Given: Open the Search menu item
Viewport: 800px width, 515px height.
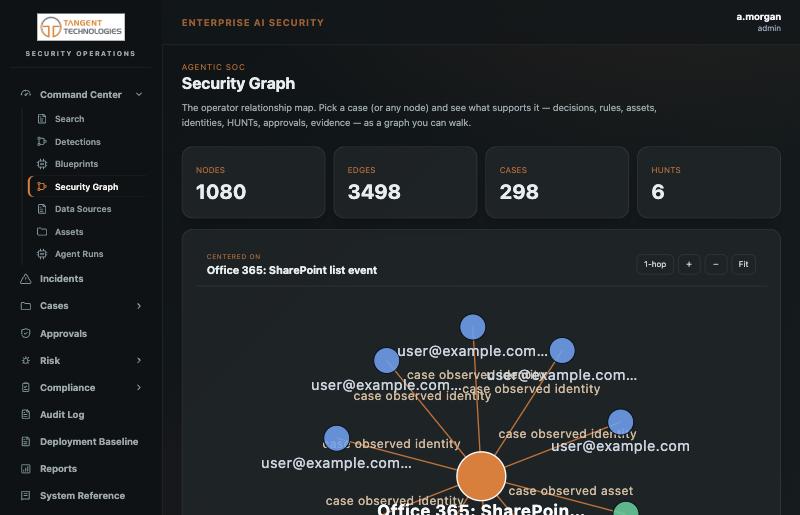Looking at the screenshot, I should click(69, 119).
